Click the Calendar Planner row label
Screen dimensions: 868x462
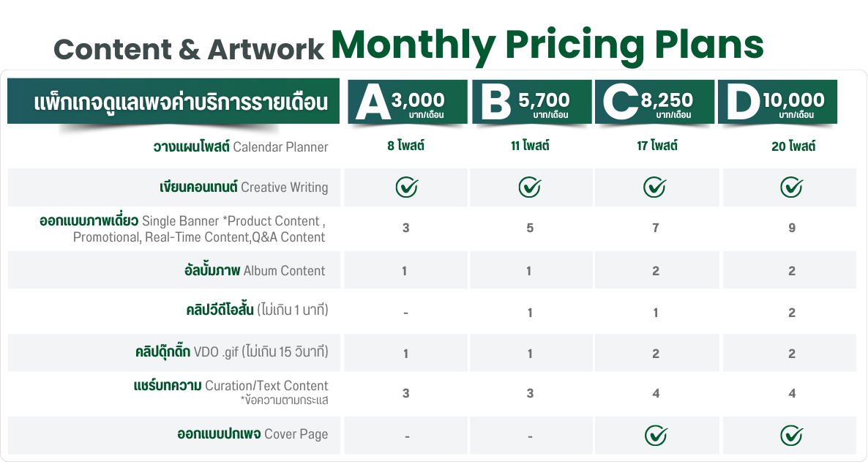[x=241, y=146]
